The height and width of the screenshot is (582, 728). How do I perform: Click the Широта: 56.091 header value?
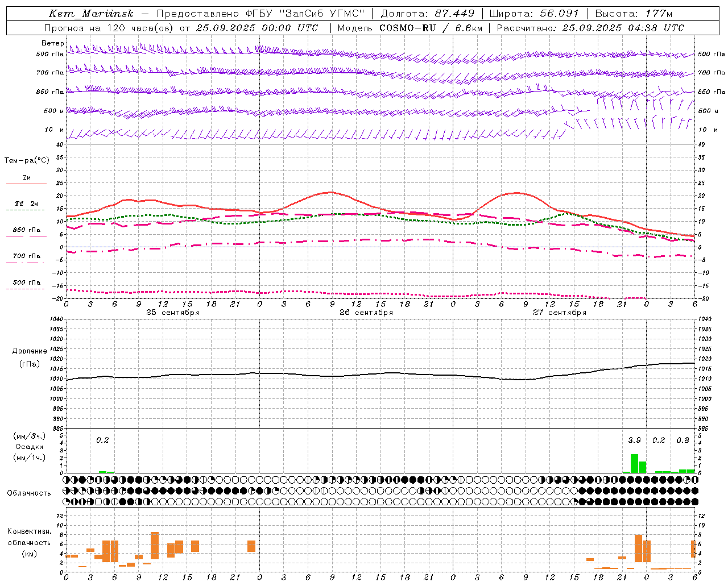coord(534,14)
